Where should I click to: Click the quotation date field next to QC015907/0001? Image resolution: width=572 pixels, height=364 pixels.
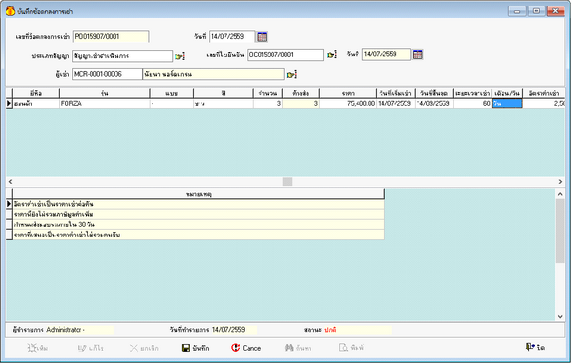(x=386, y=54)
